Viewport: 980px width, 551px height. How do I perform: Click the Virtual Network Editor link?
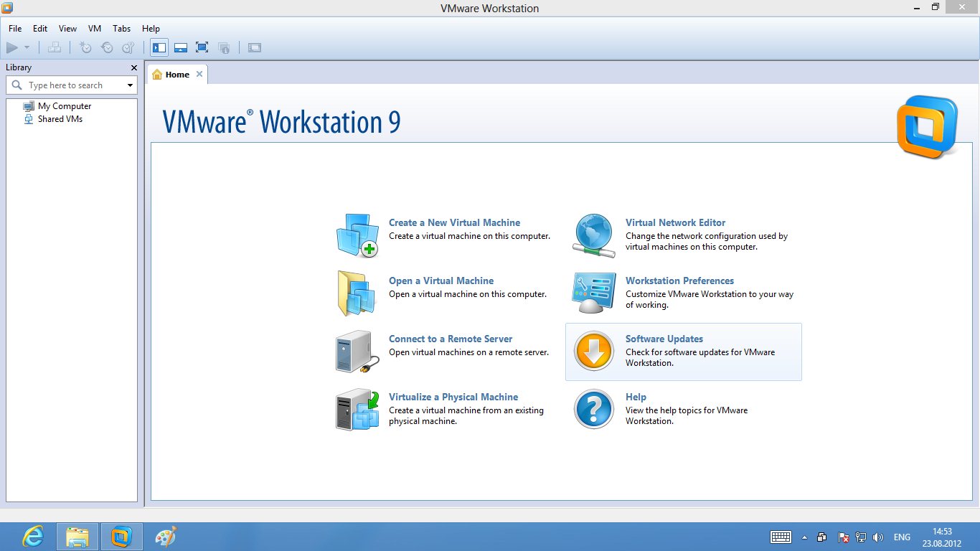coord(675,222)
